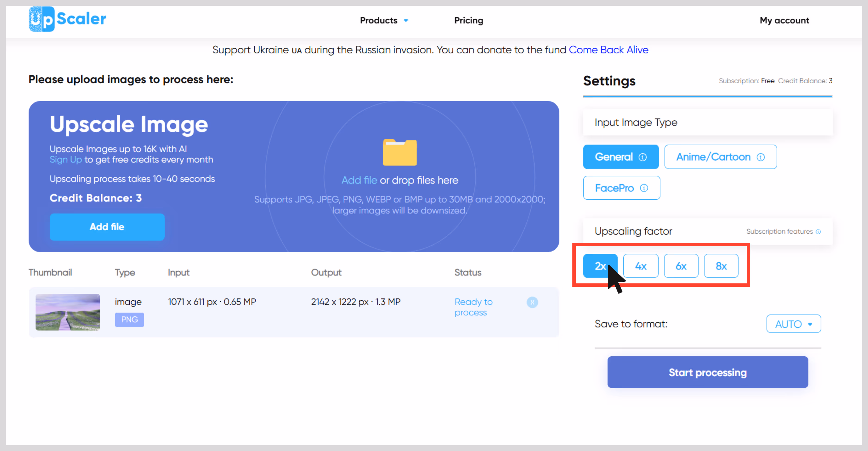
Task: Click the PNG format badge
Action: click(129, 319)
